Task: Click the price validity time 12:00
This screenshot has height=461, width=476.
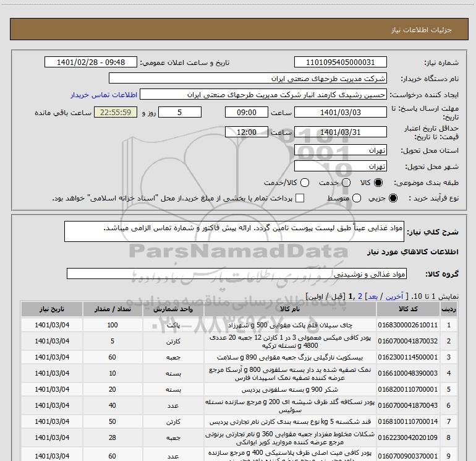Action: point(247,132)
